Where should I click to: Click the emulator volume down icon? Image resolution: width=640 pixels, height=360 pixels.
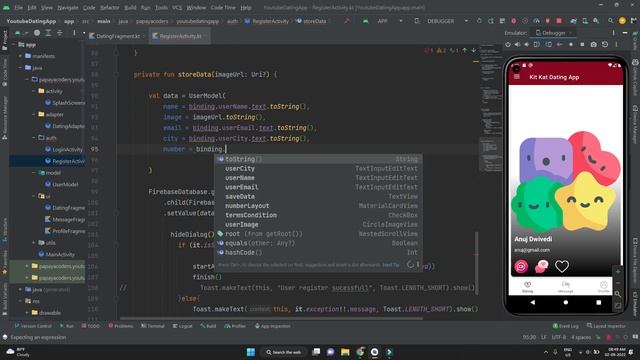click(x=527, y=44)
